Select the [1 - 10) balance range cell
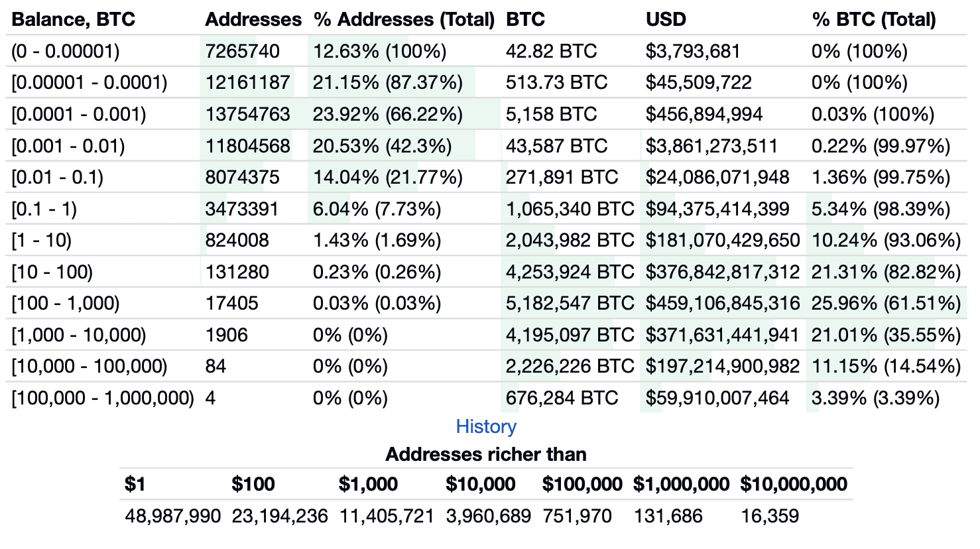 tap(42, 240)
